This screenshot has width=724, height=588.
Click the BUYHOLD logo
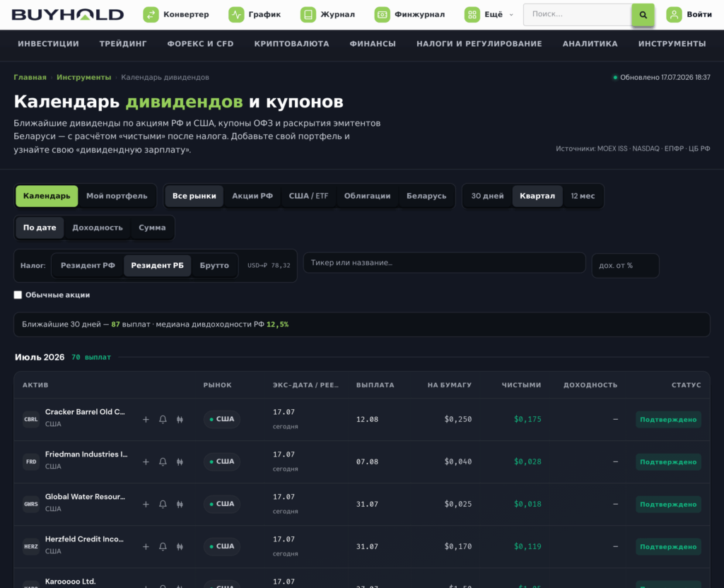[68, 15]
